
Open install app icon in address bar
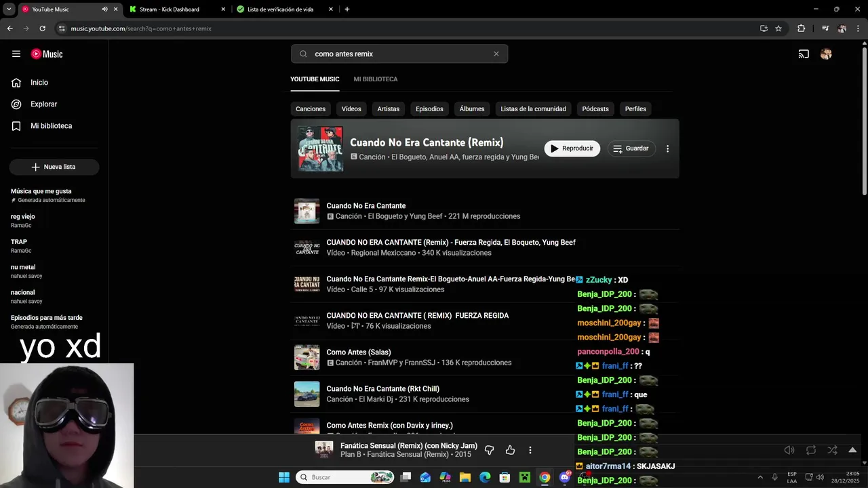[764, 28]
